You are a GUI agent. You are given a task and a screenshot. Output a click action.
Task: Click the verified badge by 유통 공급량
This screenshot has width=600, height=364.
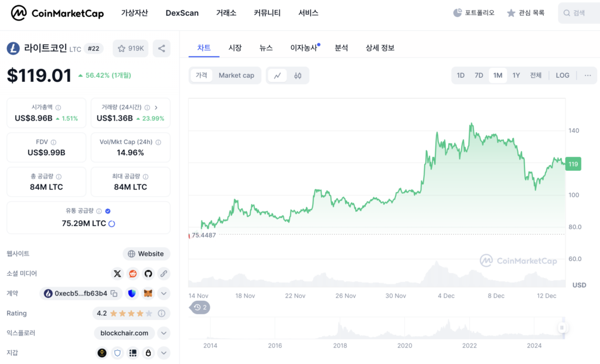[x=108, y=211]
